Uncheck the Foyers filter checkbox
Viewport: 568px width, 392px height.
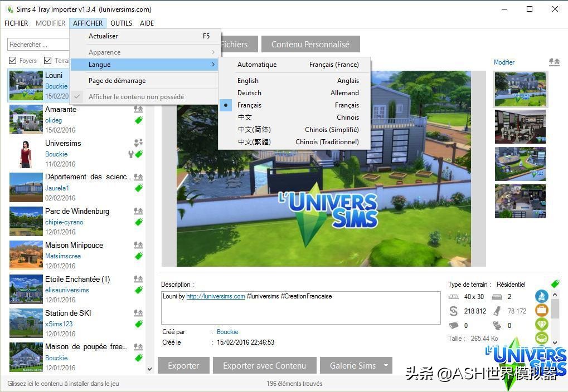pyautogui.click(x=13, y=60)
